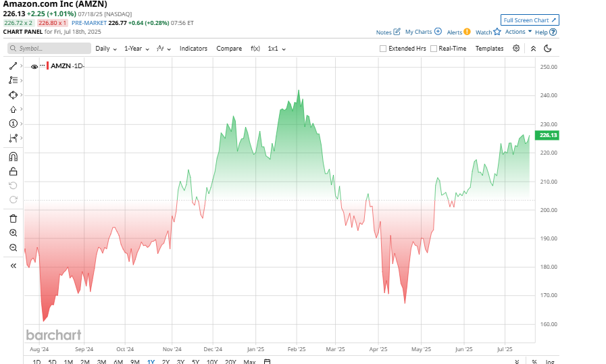Enable the Real-Time checkbox

pos(434,49)
